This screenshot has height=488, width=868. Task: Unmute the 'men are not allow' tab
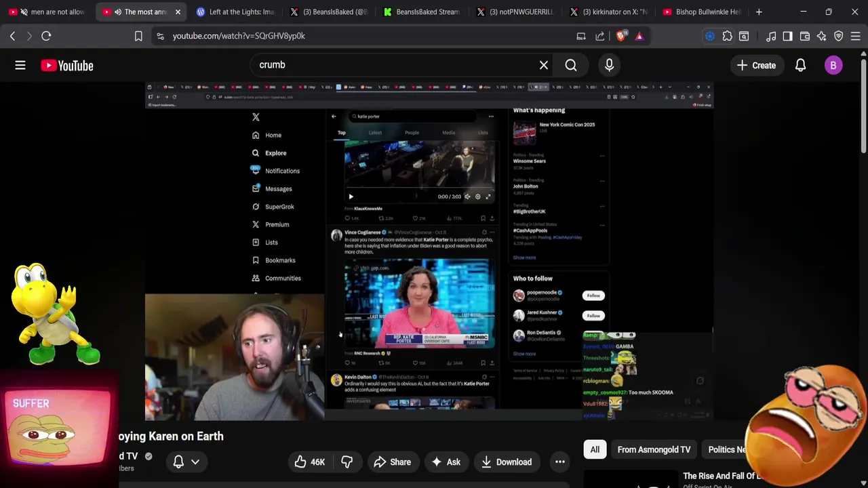tap(24, 12)
